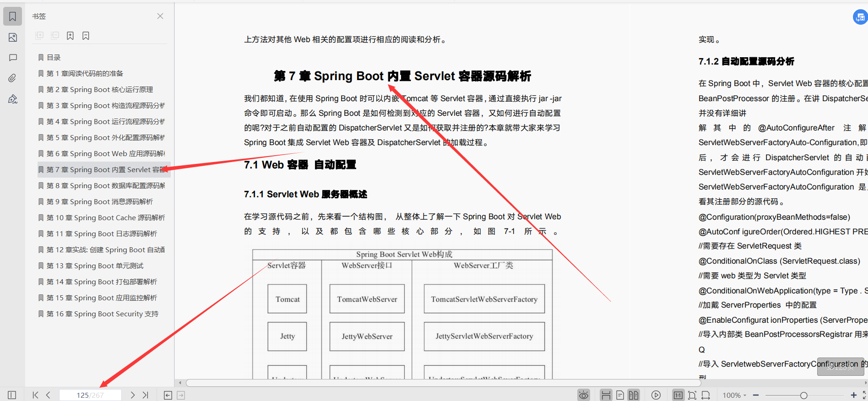Go to 第 1 章阅读代码前的准备 bookmark
This screenshot has height=401, width=868.
pyautogui.click(x=85, y=73)
